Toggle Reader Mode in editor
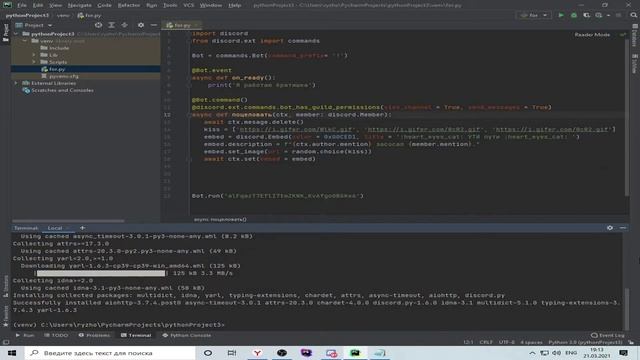The height and width of the screenshot is (360, 640). click(592, 35)
